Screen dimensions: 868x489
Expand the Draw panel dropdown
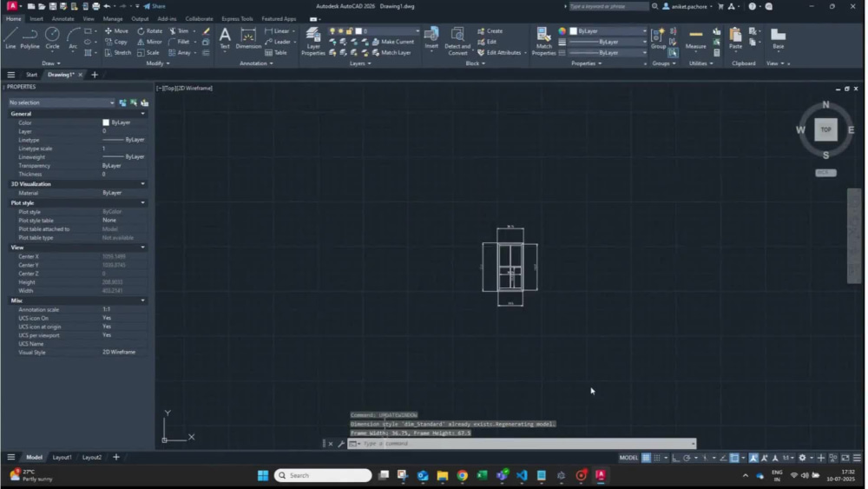(x=51, y=63)
